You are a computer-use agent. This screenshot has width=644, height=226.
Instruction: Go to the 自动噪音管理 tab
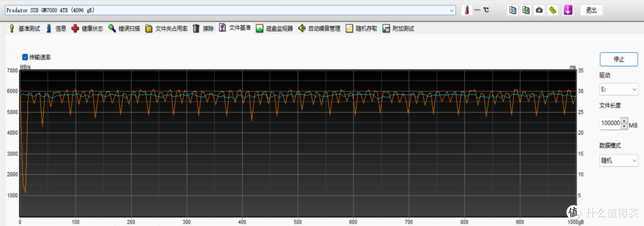320,29
